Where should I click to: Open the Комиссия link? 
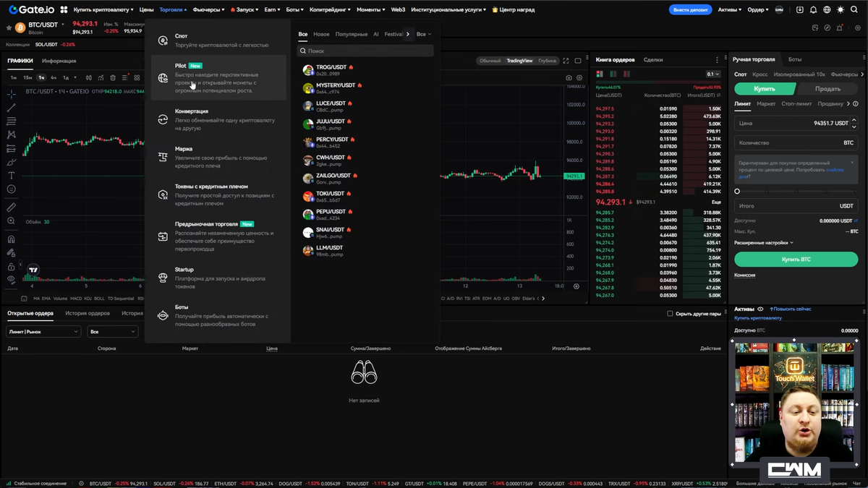click(744, 275)
